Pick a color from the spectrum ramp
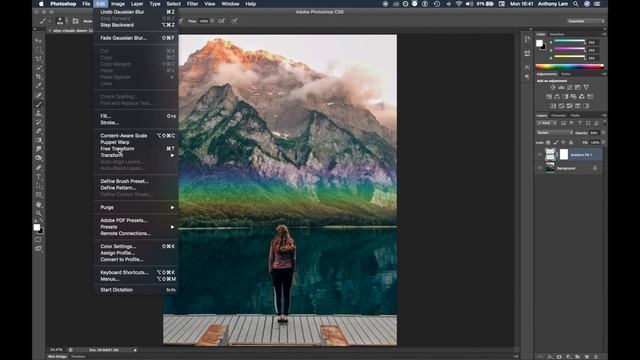The width and height of the screenshot is (640, 360). 569,67
